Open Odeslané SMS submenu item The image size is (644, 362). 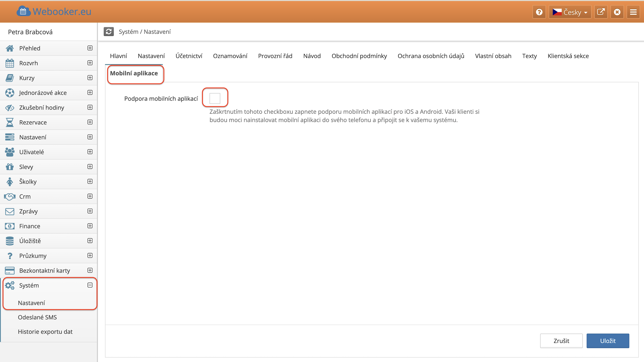(37, 317)
